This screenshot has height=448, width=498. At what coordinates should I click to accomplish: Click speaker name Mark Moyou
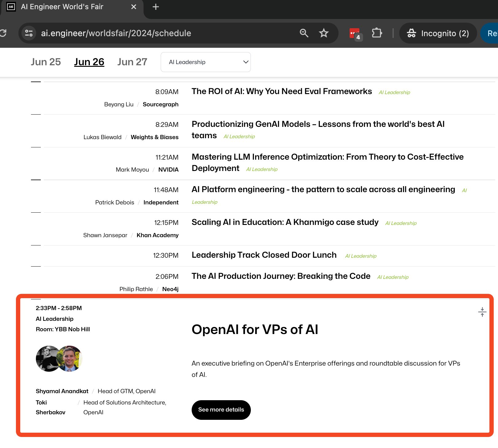coord(132,170)
